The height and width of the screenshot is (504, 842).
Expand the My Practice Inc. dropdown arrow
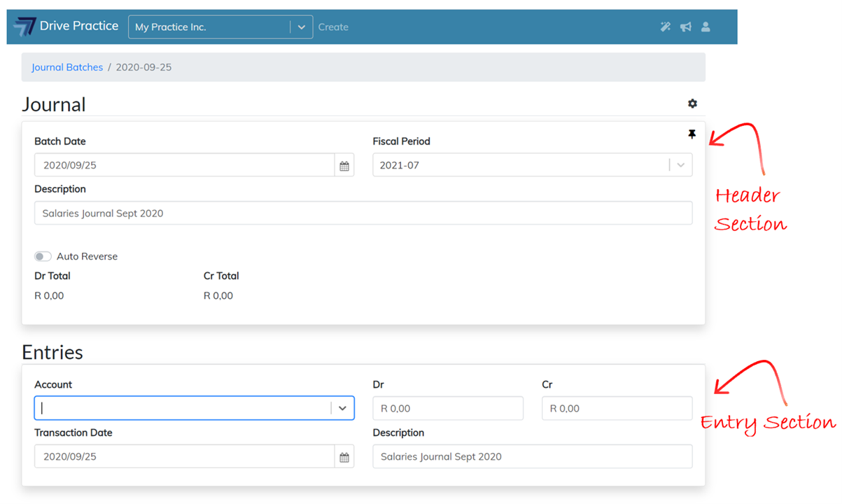302,27
